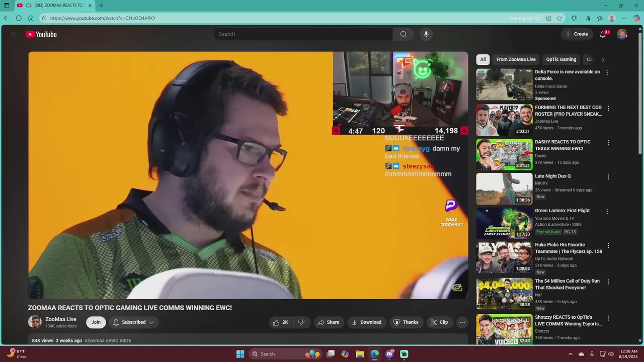Open the Windows Start menu

click(x=240, y=354)
